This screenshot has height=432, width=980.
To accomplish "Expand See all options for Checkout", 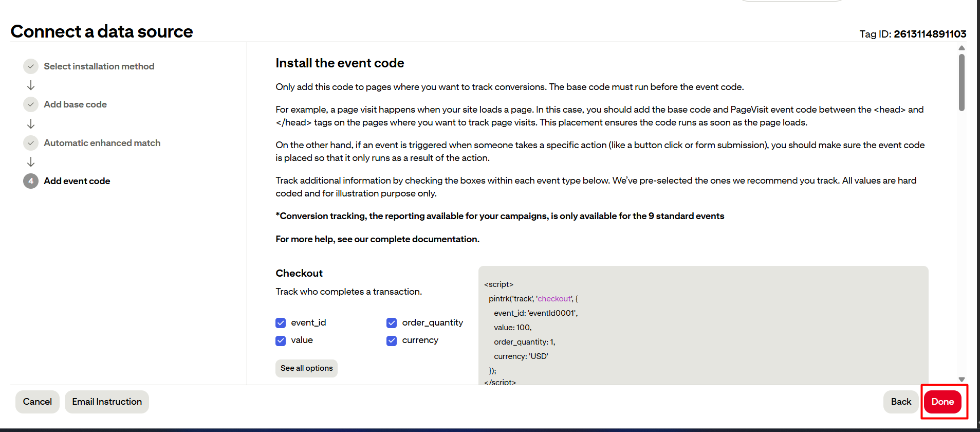I will [x=306, y=368].
